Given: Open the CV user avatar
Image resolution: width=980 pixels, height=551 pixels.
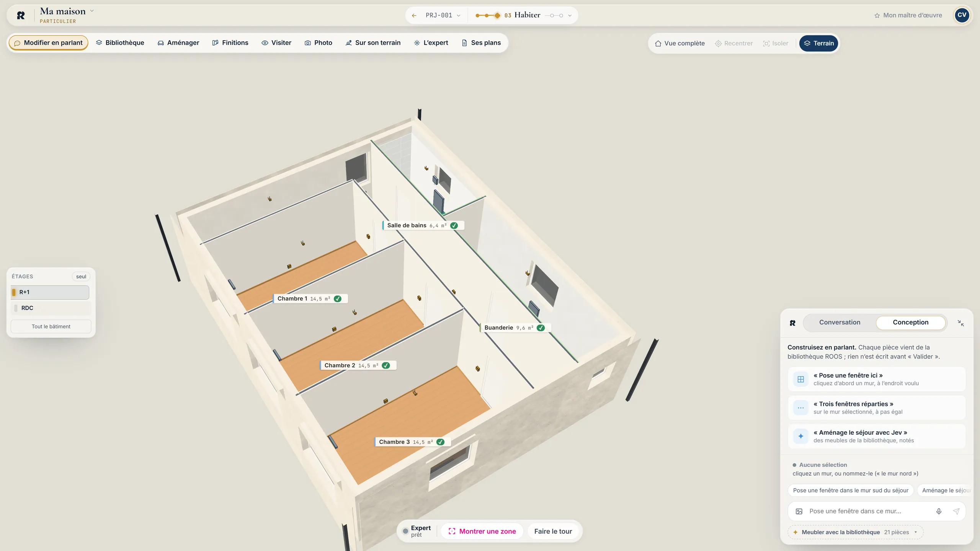Looking at the screenshot, I should click(x=962, y=15).
